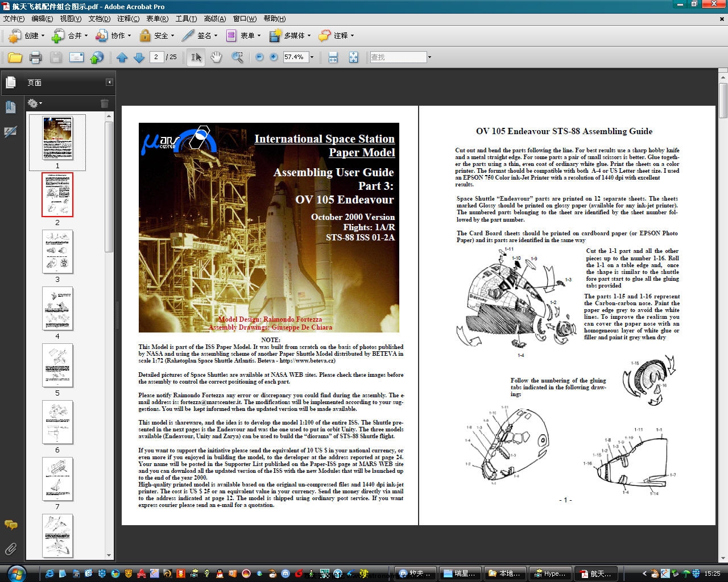Viewport: 728px width, 582px height.
Task: Click the zoom in plus button
Action: pos(274,57)
